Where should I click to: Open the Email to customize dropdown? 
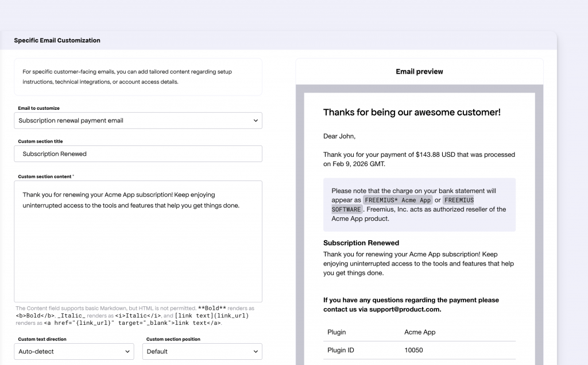[138, 121]
